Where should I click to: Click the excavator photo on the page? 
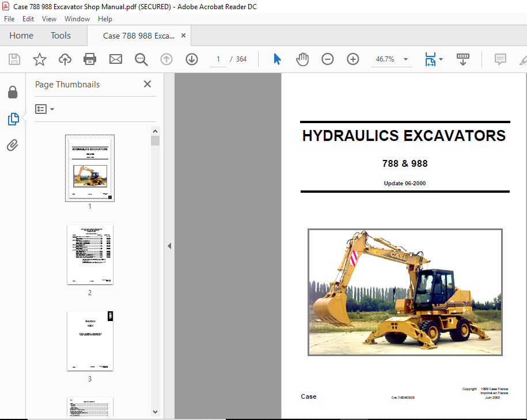[x=405, y=292]
